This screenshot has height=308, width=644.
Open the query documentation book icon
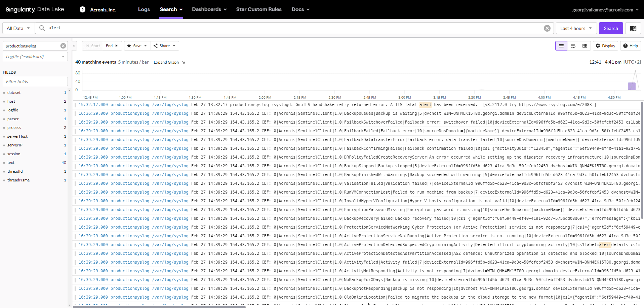(x=633, y=28)
